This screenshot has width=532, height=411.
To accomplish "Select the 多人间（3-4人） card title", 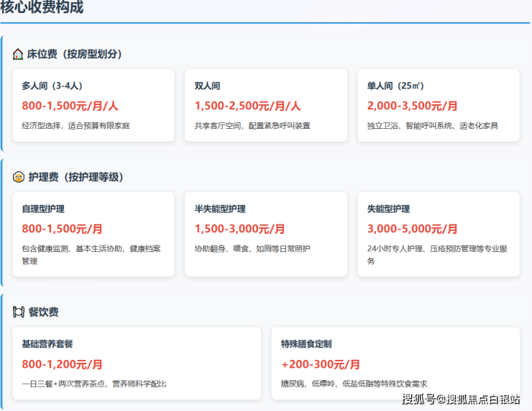I will pyautogui.click(x=51, y=86).
